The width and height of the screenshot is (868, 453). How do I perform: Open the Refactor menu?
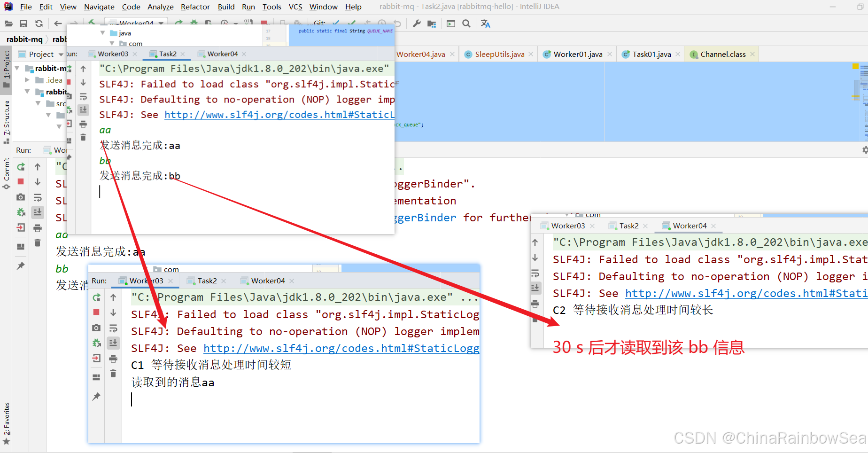[x=195, y=7]
